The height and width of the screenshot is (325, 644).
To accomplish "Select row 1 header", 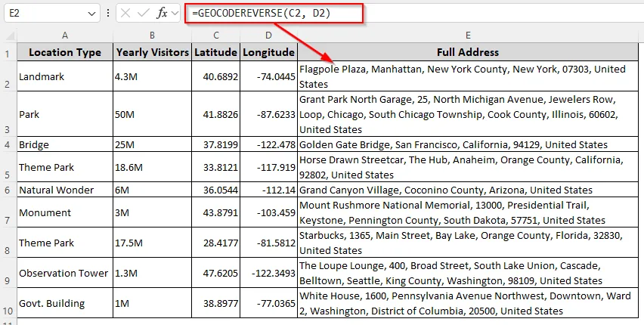I will [x=8, y=52].
